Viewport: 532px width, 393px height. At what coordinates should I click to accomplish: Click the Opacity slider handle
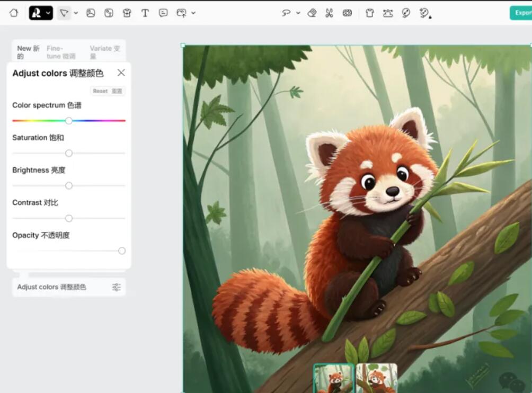122,251
